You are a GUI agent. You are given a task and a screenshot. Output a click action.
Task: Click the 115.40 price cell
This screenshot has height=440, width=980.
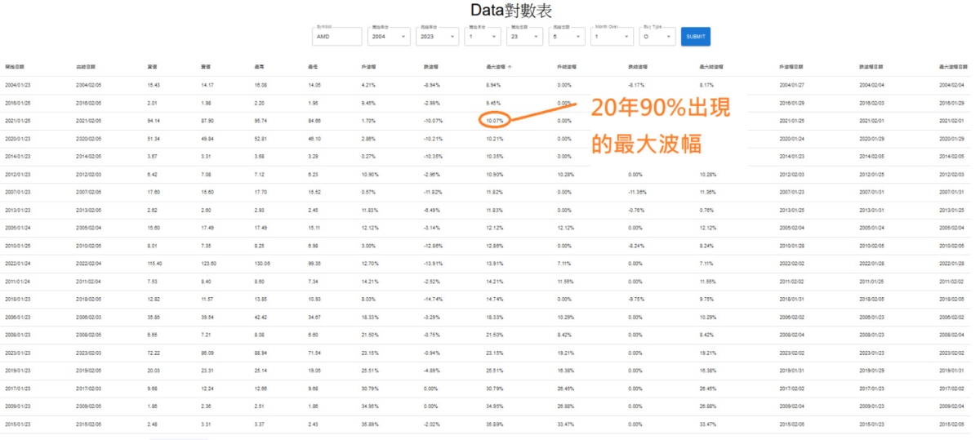155,263
